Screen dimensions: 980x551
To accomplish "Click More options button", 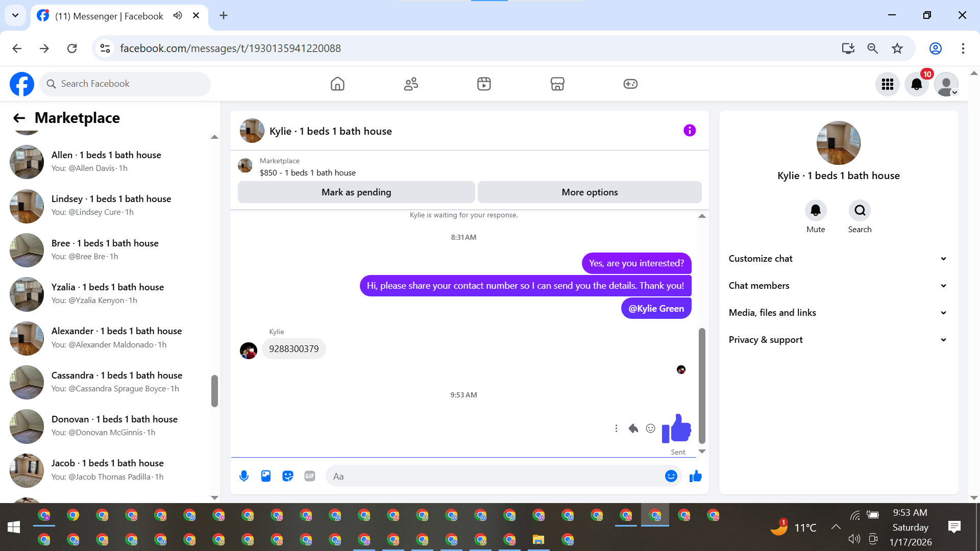I will 590,192.
